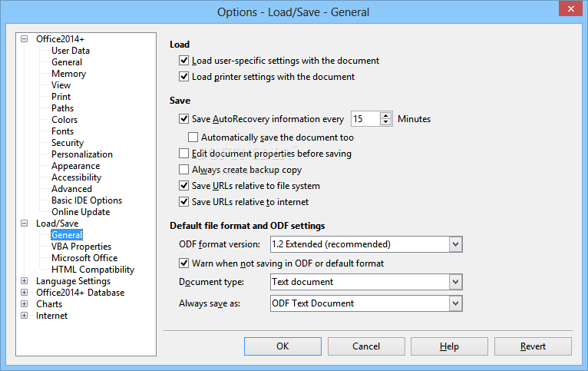Select User Data in the tree
The width and height of the screenshot is (588, 371).
coord(71,51)
